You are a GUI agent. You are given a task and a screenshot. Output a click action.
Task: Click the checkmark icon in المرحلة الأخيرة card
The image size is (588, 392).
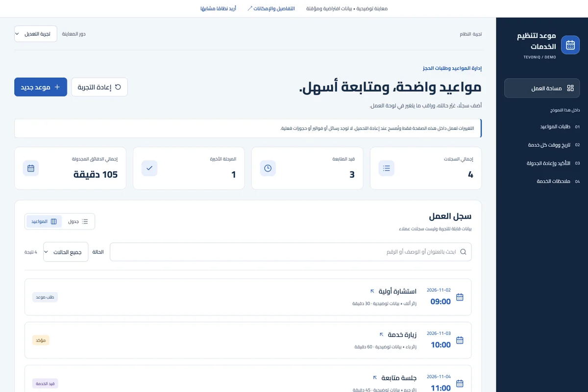[149, 168]
